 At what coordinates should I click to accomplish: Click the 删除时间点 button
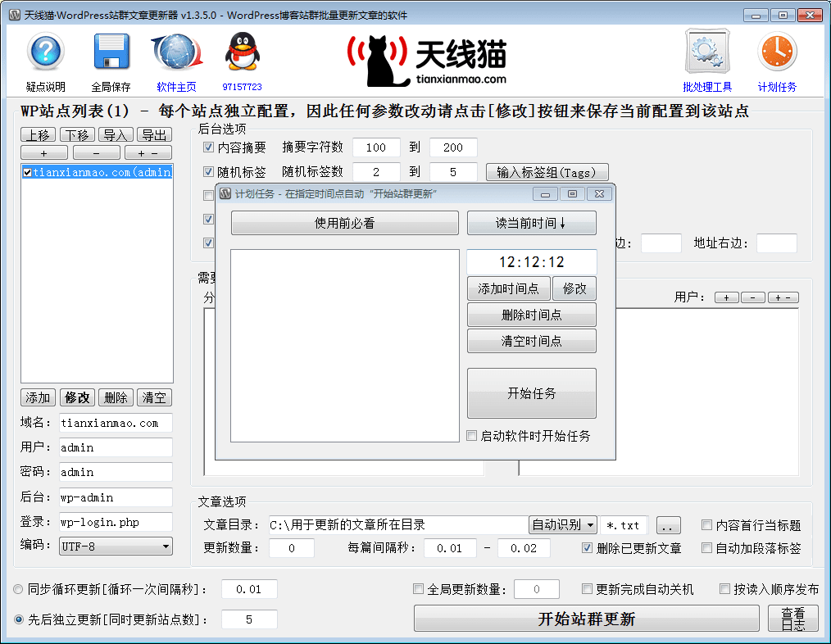coord(532,315)
